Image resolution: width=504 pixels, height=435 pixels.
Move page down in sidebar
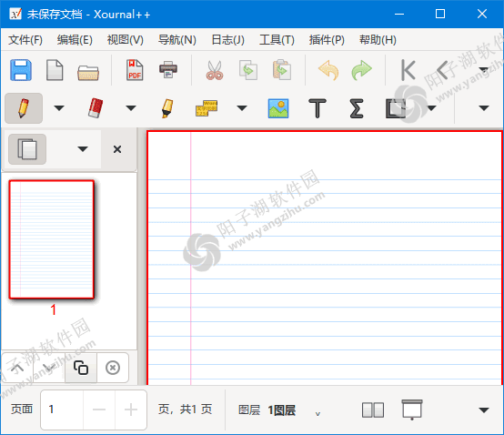coord(49,368)
